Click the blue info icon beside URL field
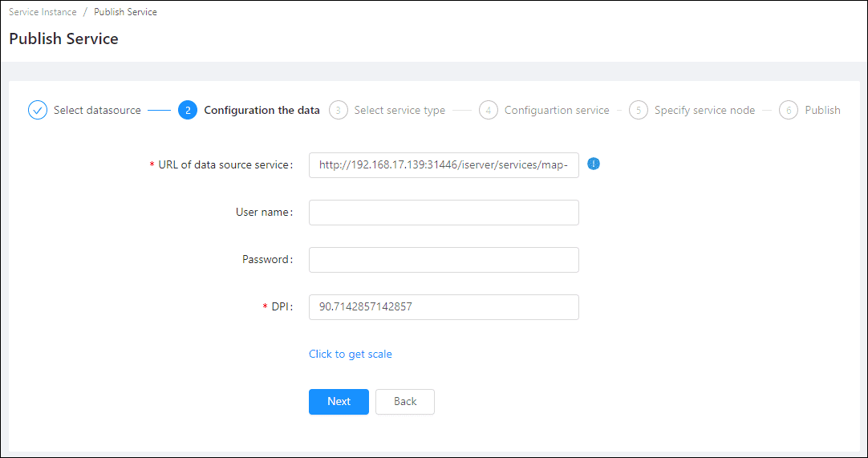This screenshot has width=868, height=458. [x=594, y=164]
